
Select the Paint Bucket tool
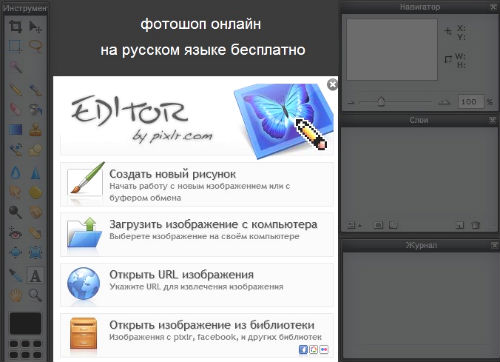pyautogui.click(x=35, y=109)
